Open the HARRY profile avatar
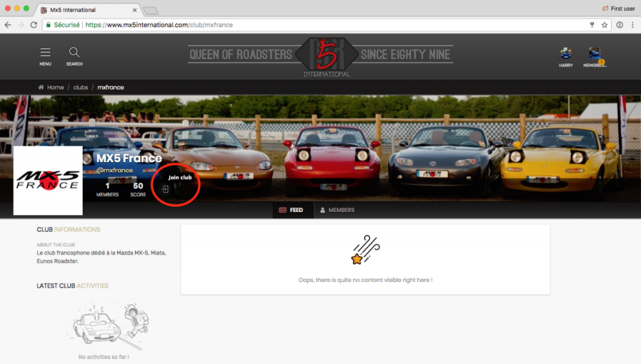The width and height of the screenshot is (641, 364). click(566, 54)
